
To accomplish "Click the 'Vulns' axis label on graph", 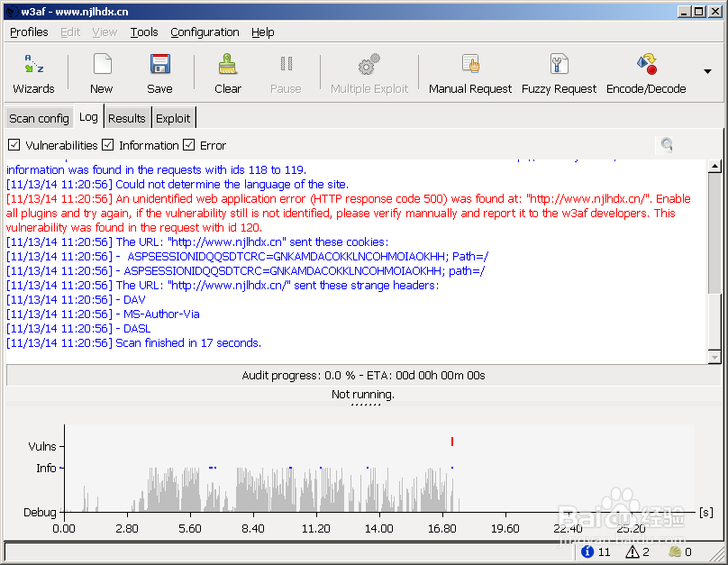I will point(42,447).
